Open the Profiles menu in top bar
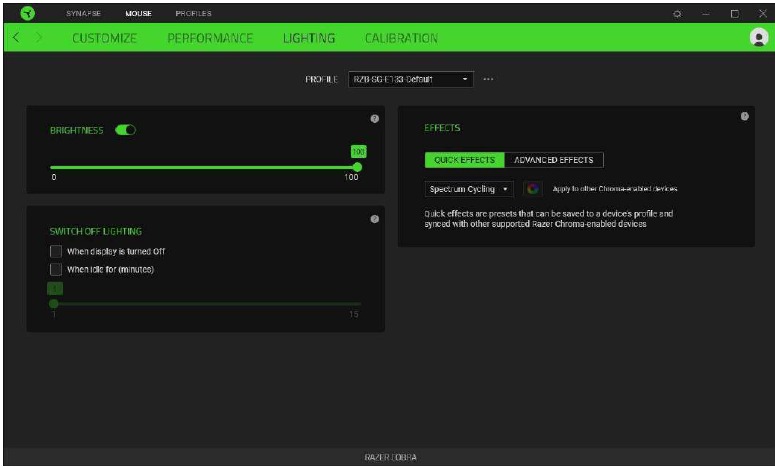 [x=193, y=13]
